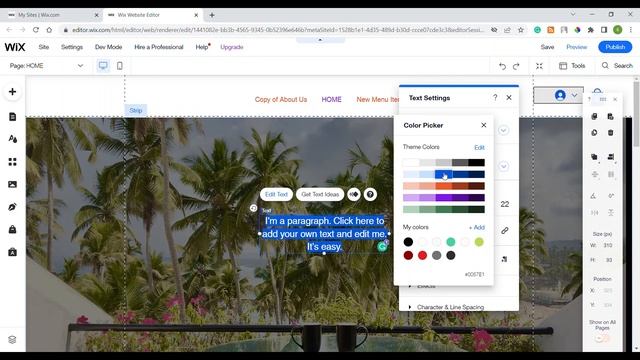This screenshot has width=640, height=360.
Task: Click Get Text Ideas button
Action: [x=320, y=194]
